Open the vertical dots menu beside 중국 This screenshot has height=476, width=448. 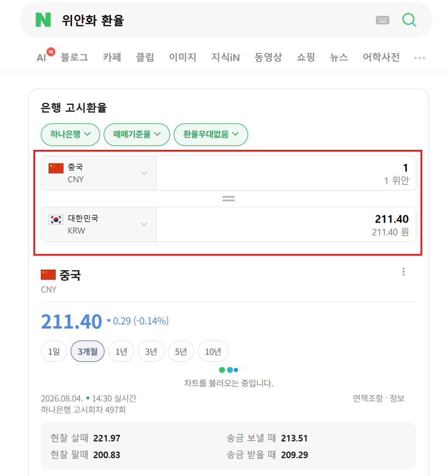(403, 272)
